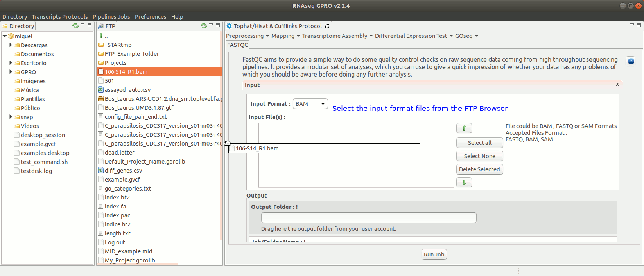Click the Output Folder input field

[368, 218]
